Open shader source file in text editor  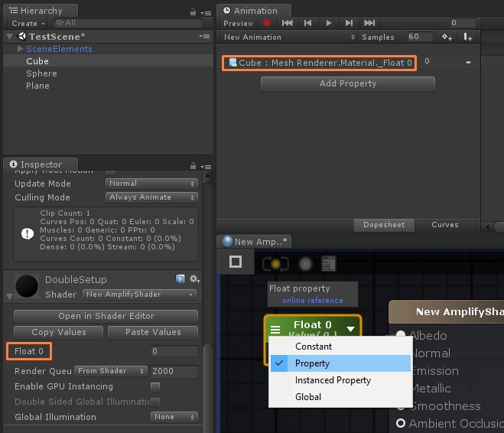(329, 264)
